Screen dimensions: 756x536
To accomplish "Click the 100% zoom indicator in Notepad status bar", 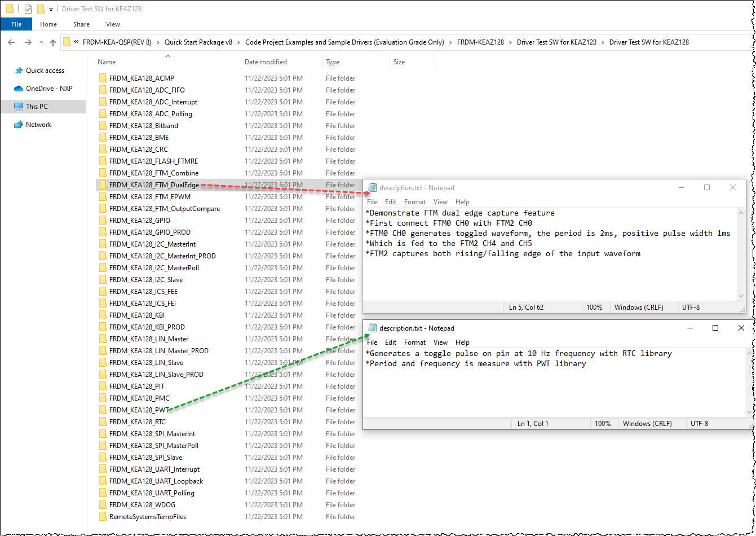I will point(595,307).
